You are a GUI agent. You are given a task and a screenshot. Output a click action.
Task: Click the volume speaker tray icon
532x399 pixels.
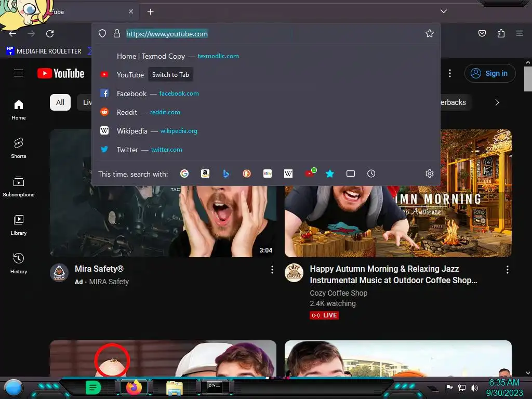[474, 388]
